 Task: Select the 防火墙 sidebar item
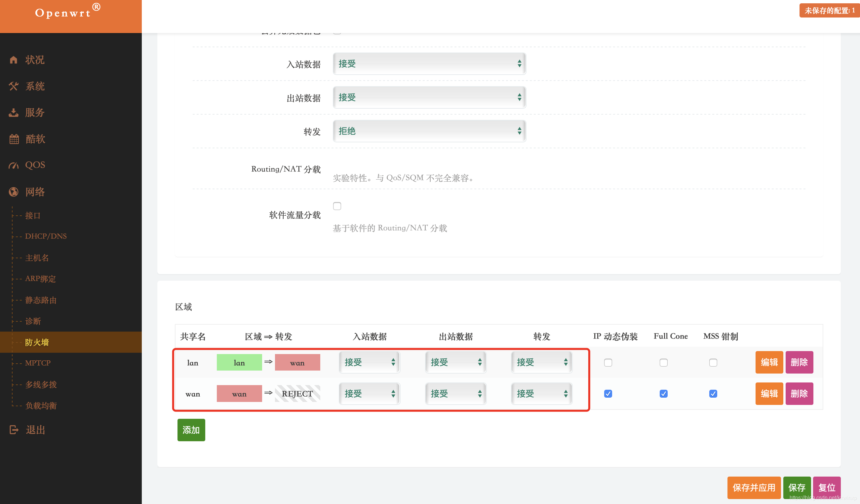tap(71, 342)
